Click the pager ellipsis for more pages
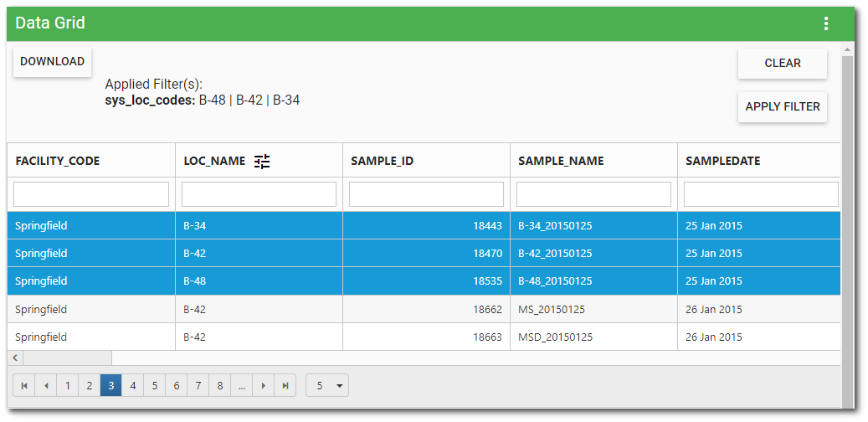The height and width of the screenshot is (422, 868). (x=241, y=385)
